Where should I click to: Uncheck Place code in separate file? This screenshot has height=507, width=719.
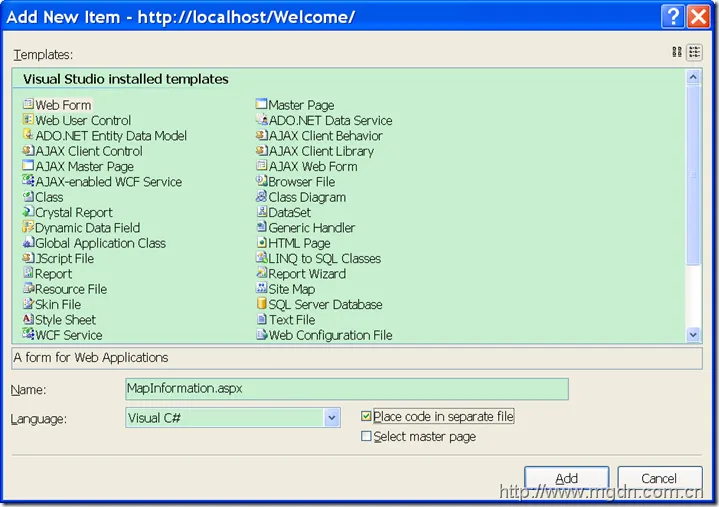pyautogui.click(x=366, y=416)
